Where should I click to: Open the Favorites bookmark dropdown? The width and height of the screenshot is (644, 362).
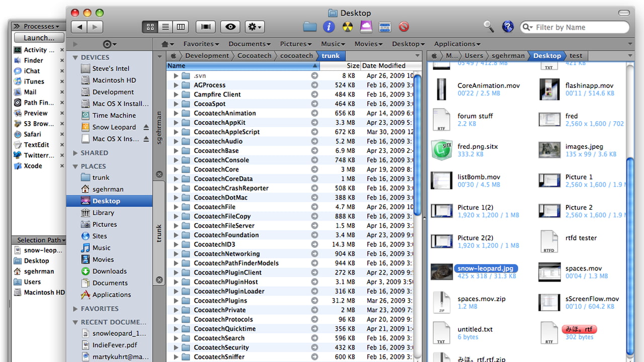(201, 44)
